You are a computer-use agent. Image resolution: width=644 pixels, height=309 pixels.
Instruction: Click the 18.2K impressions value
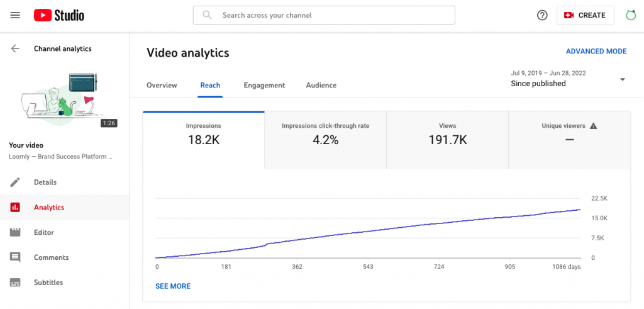pos(204,140)
